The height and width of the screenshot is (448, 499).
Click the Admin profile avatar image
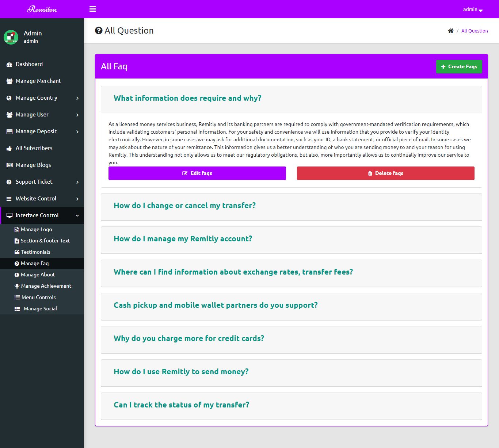click(x=11, y=37)
